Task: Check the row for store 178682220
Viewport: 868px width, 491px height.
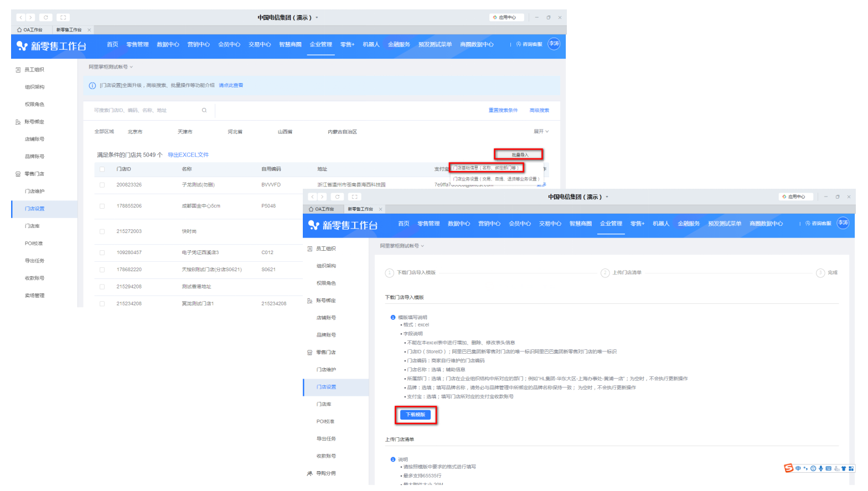Action: (102, 270)
